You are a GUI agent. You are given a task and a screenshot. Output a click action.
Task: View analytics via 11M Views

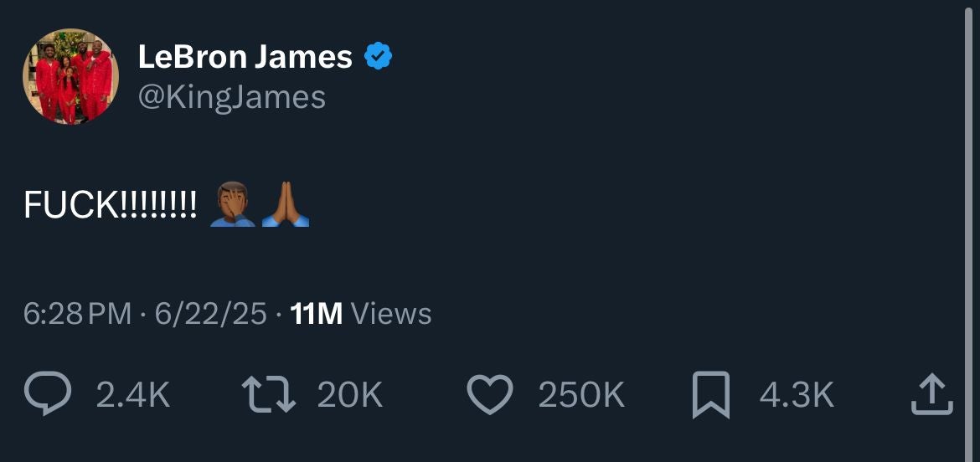(x=360, y=314)
